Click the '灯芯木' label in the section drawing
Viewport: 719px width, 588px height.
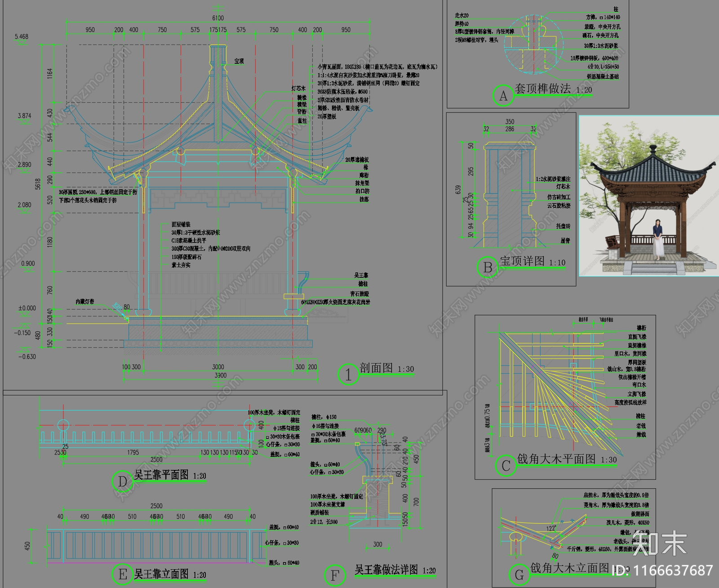click(x=298, y=89)
